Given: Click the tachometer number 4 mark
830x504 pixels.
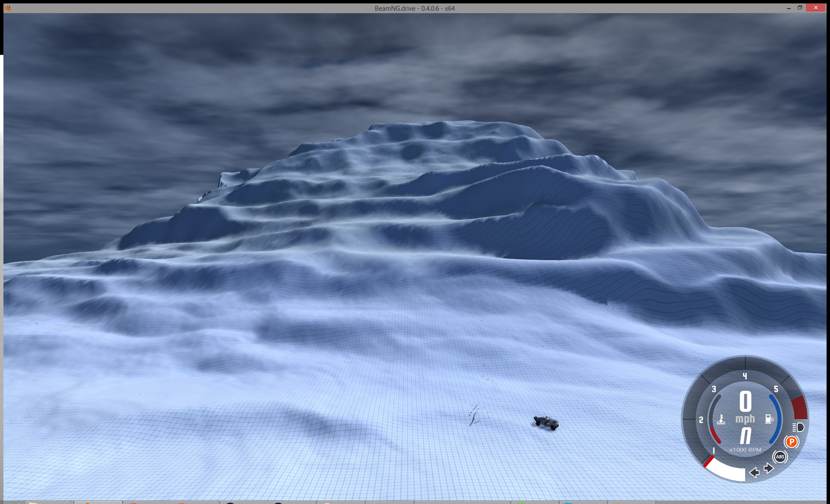Looking at the screenshot, I should click(745, 376).
